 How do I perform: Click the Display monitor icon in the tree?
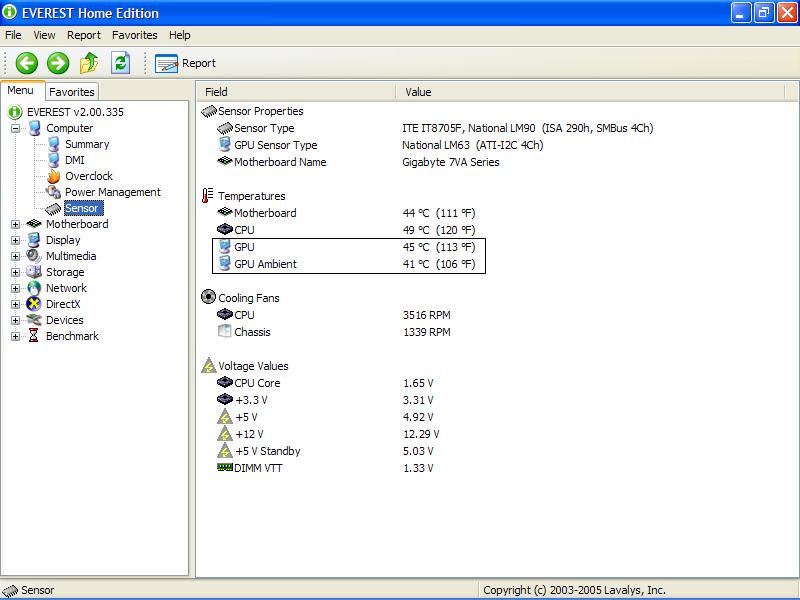34,240
